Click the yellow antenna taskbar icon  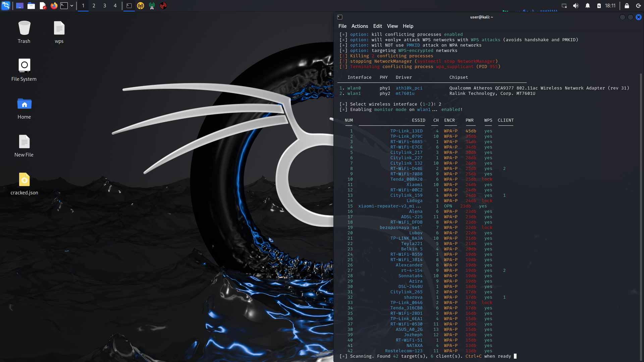pyautogui.click(x=141, y=6)
